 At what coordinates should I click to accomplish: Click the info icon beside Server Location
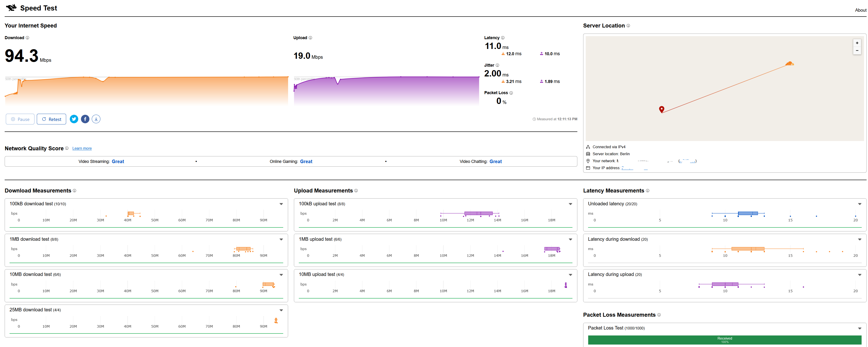coord(628,26)
